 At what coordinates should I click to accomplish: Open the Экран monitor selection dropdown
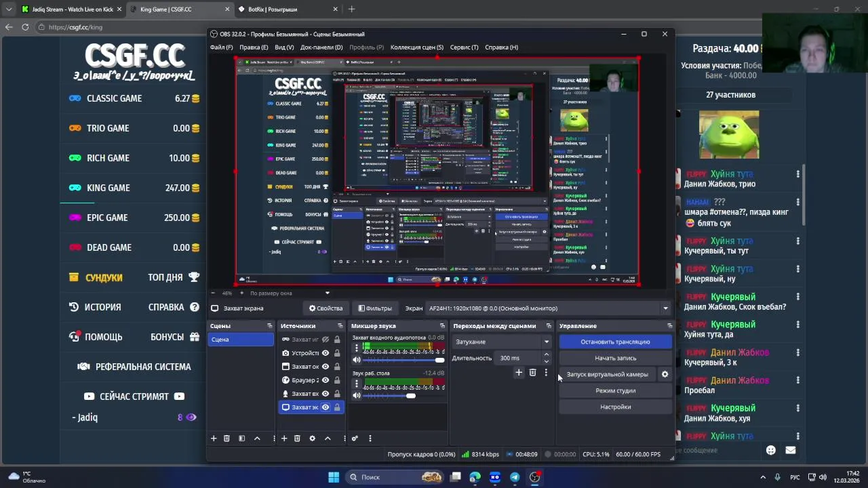tap(548, 308)
